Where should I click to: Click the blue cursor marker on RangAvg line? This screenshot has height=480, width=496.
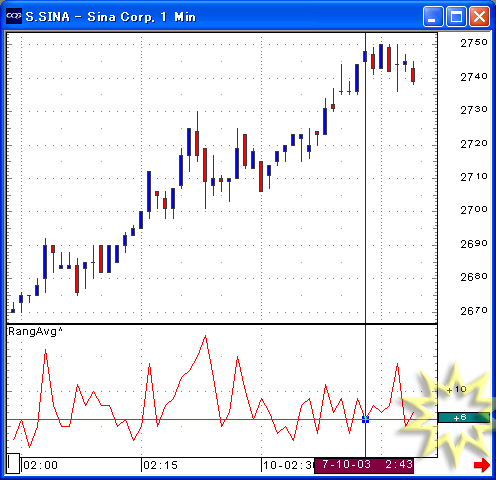coord(365,419)
